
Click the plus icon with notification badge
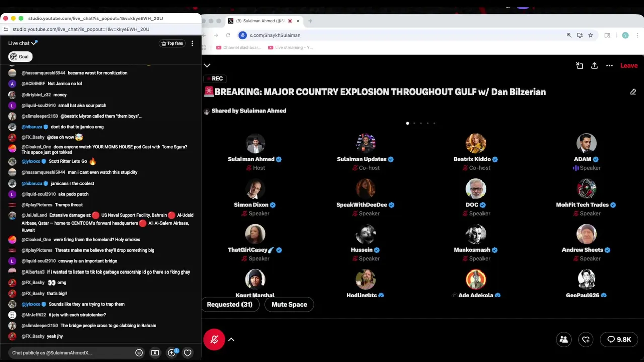[172, 353]
